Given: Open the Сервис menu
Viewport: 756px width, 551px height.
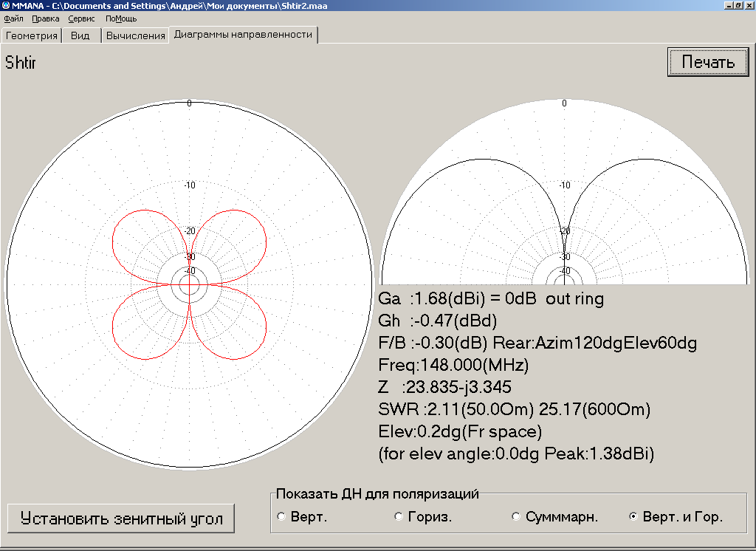Looking at the screenshot, I should pyautogui.click(x=81, y=18).
